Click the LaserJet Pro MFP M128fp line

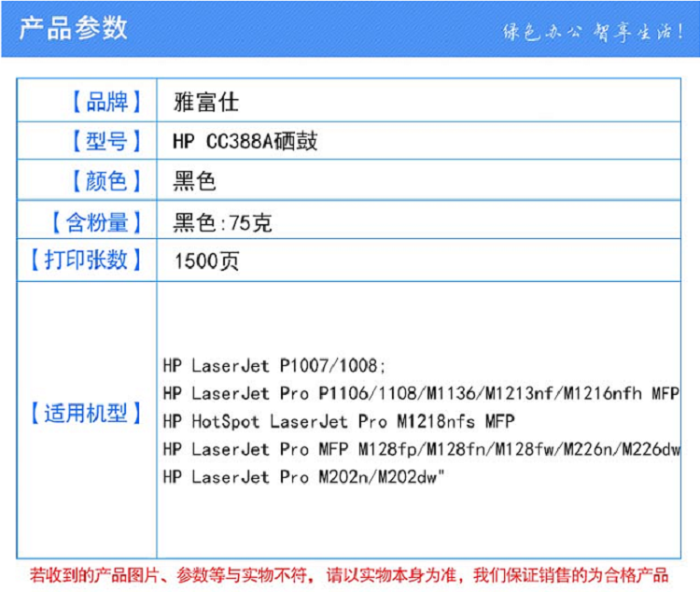[420, 449]
